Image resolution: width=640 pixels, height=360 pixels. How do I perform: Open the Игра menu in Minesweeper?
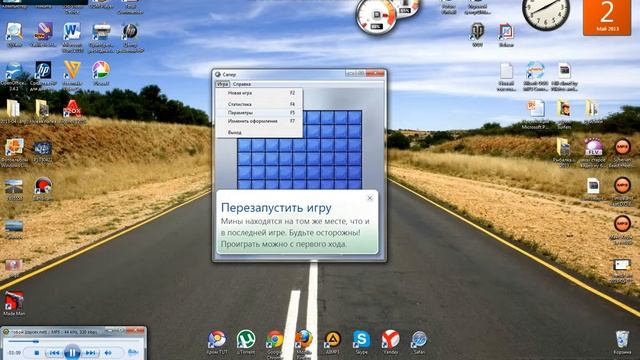pyautogui.click(x=222, y=84)
